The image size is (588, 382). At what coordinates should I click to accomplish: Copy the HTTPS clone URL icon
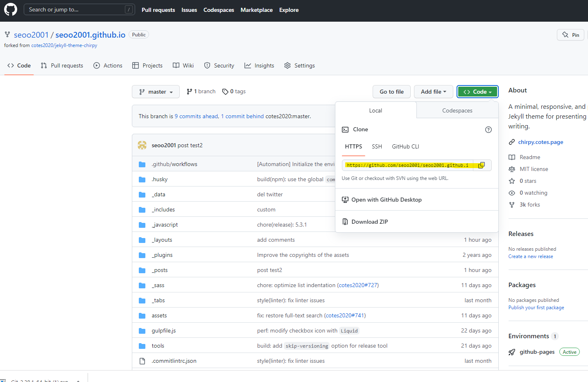(x=482, y=165)
